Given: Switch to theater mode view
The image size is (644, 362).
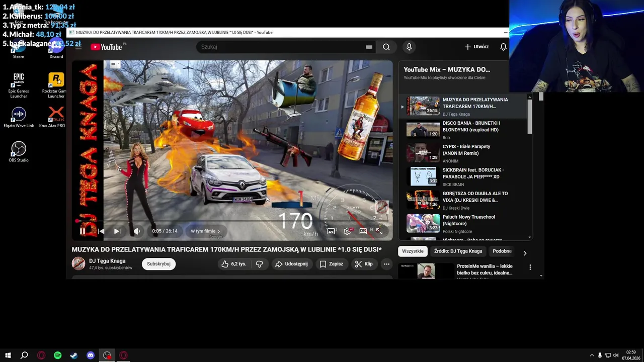Looking at the screenshot, I should click(x=363, y=231).
